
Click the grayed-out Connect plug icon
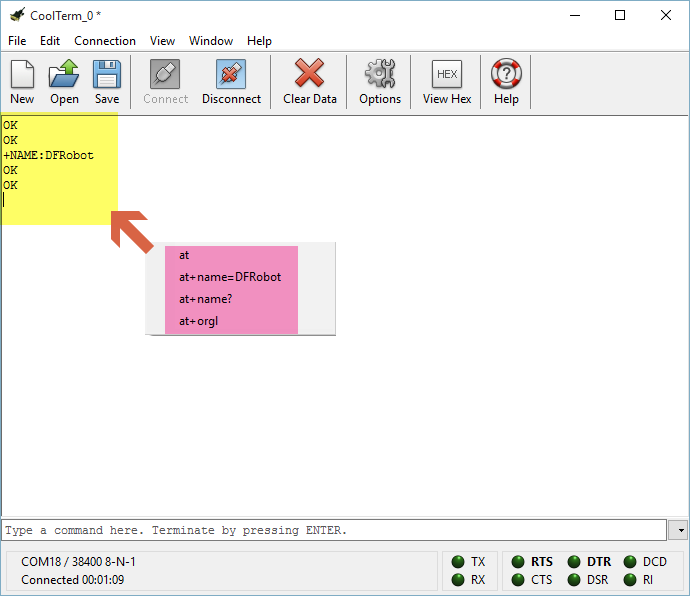(165, 74)
